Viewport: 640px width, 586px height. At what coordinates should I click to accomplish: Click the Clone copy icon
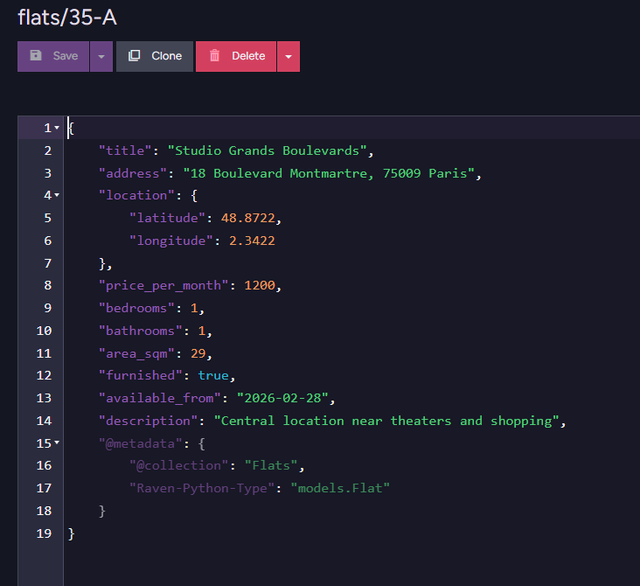135,56
